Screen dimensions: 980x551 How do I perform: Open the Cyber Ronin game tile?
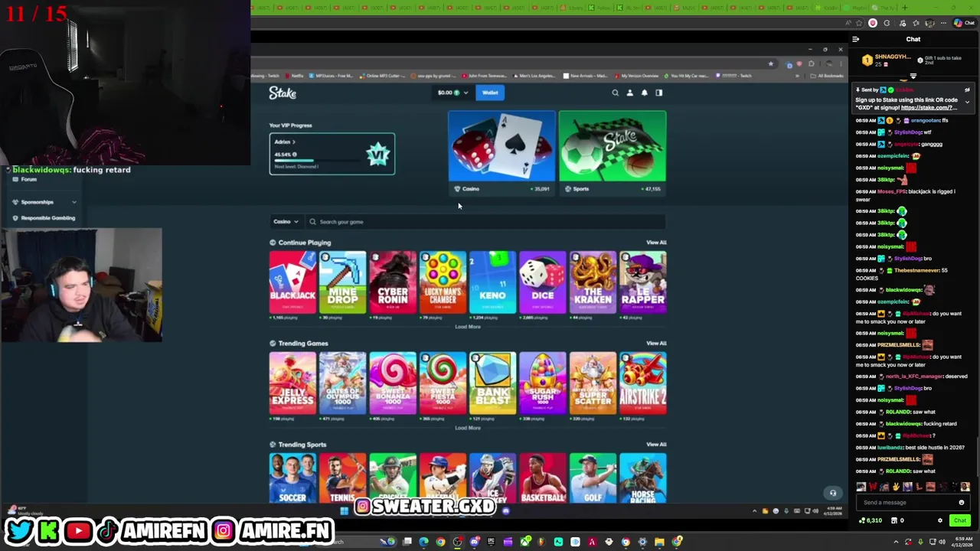[393, 282]
